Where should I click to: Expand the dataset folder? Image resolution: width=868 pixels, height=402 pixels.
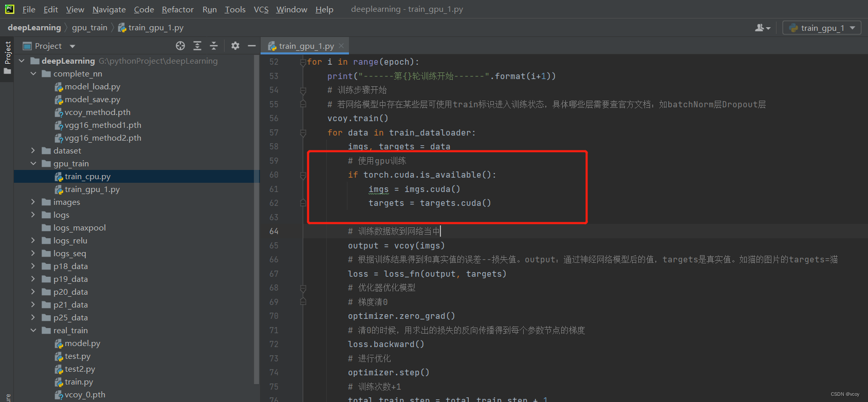[33, 150]
